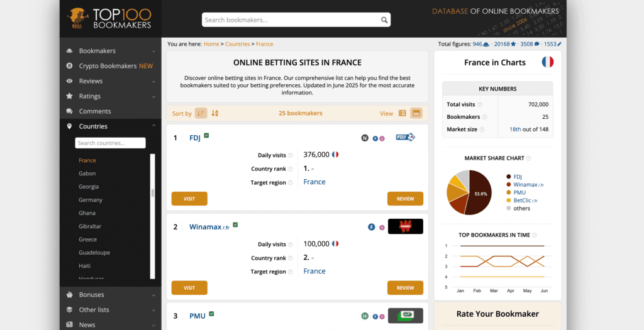Open 3508 comments total figure link

point(530,44)
